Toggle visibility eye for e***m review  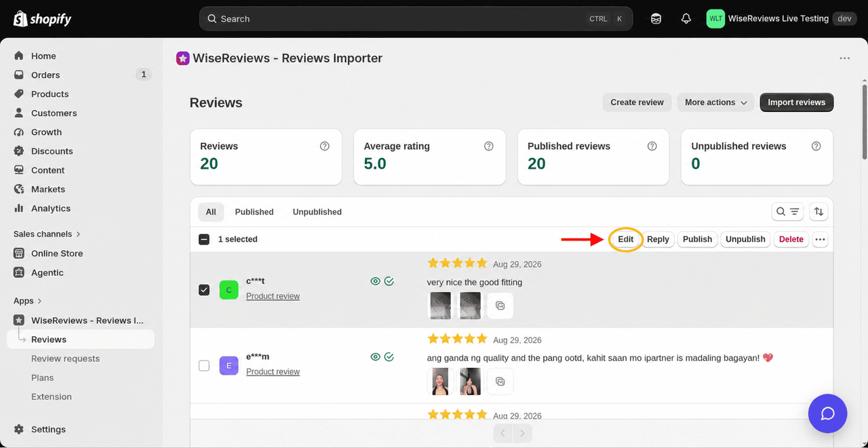coord(375,357)
